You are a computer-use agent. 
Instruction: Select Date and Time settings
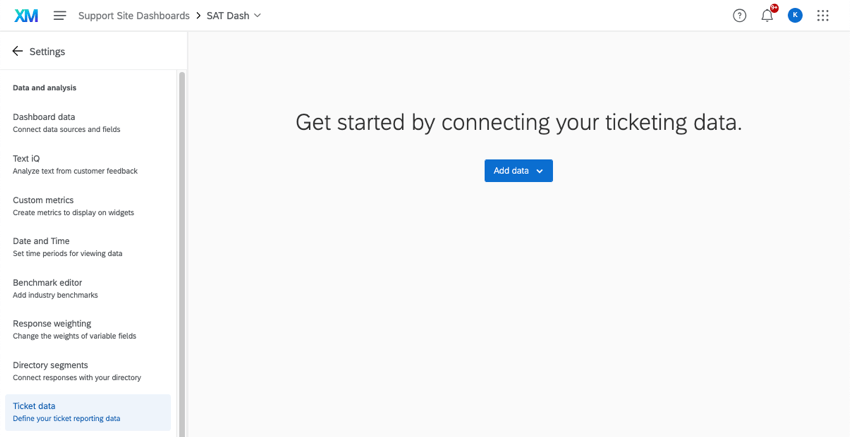pos(67,247)
